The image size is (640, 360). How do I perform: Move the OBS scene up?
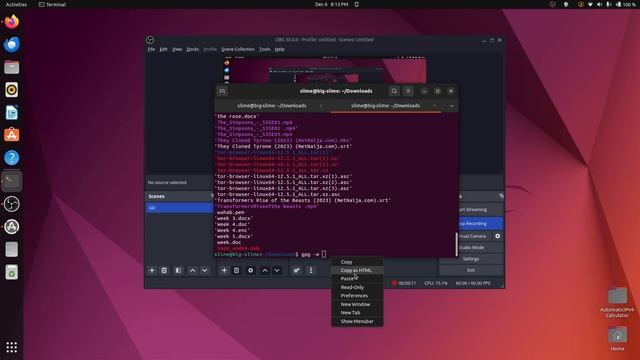click(x=192, y=270)
